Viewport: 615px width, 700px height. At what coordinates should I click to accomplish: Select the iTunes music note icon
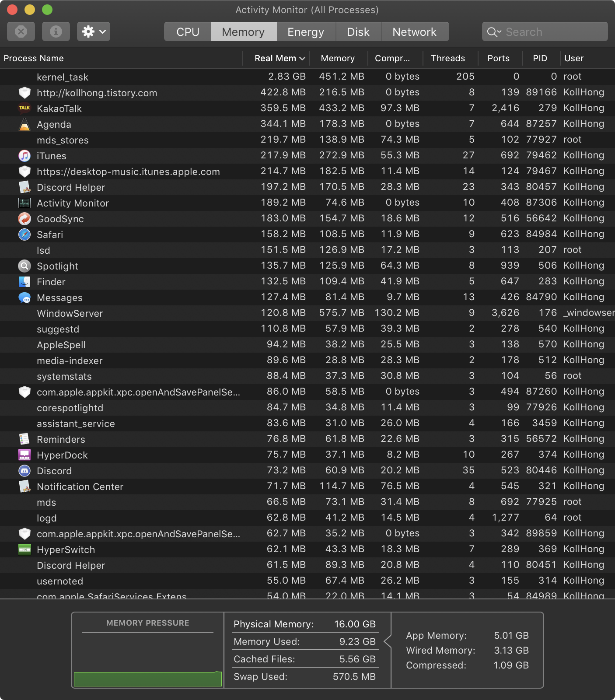click(24, 155)
